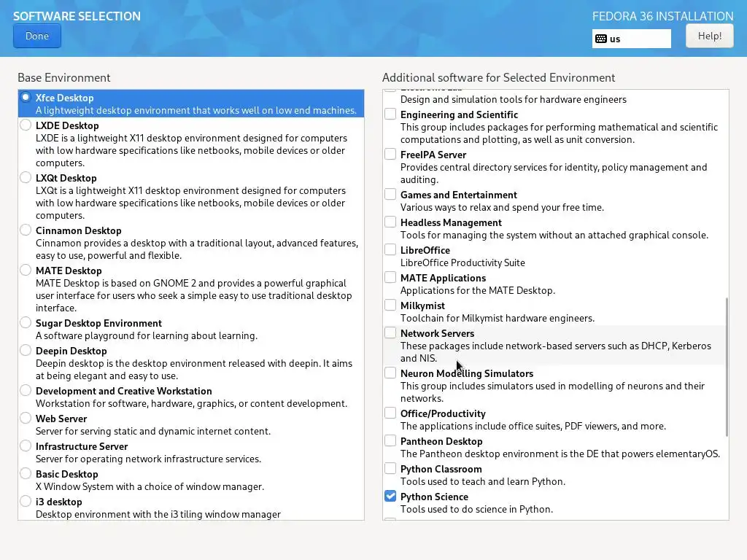Screen dimensions: 747x560
Task: Select Xfce Desktop radio button
Action: pos(26,98)
